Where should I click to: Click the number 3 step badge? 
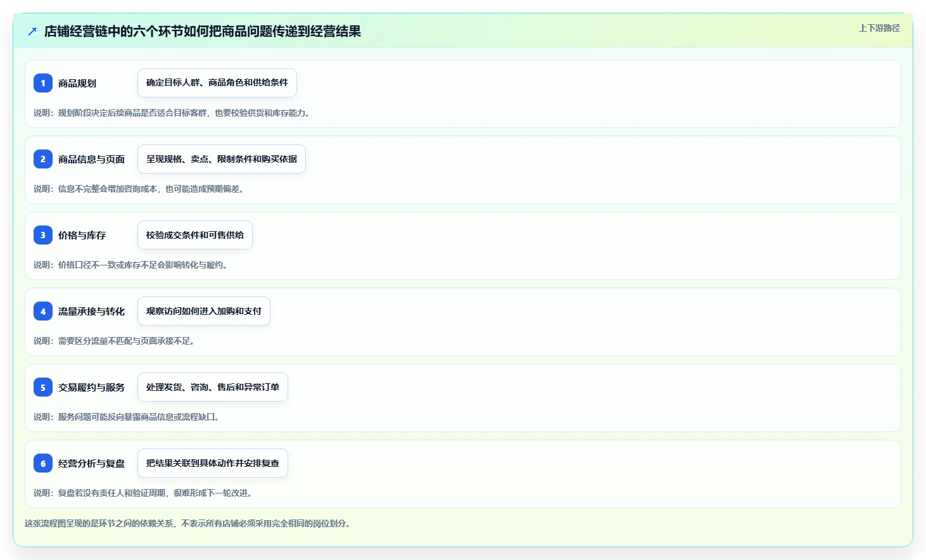tap(43, 235)
